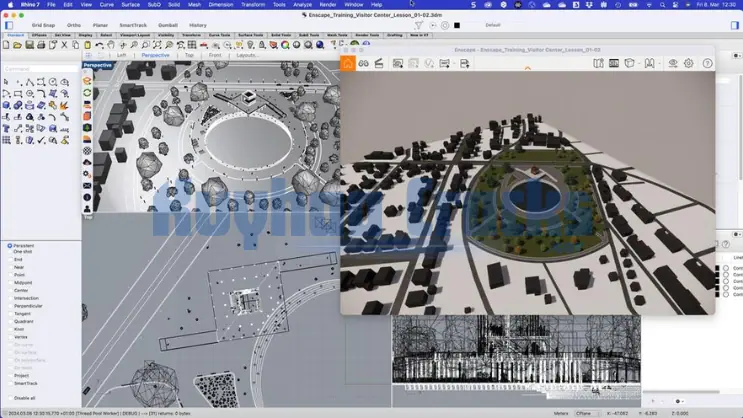Expand the Layouts viewport tab menu
Image resolution: width=743 pixels, height=418 pixels.
pos(246,55)
